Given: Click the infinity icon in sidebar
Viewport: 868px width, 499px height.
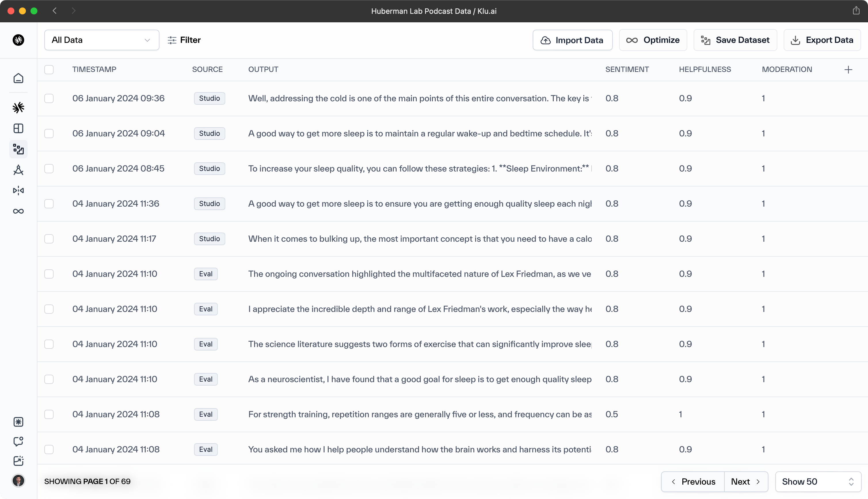Looking at the screenshot, I should click(18, 211).
